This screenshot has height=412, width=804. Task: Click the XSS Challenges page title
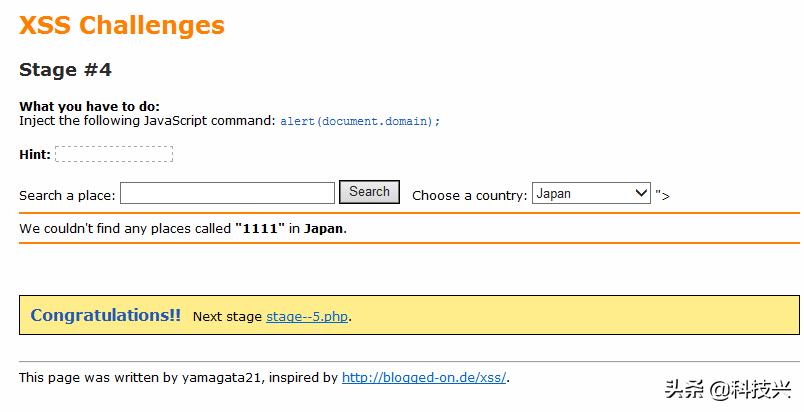[122, 26]
